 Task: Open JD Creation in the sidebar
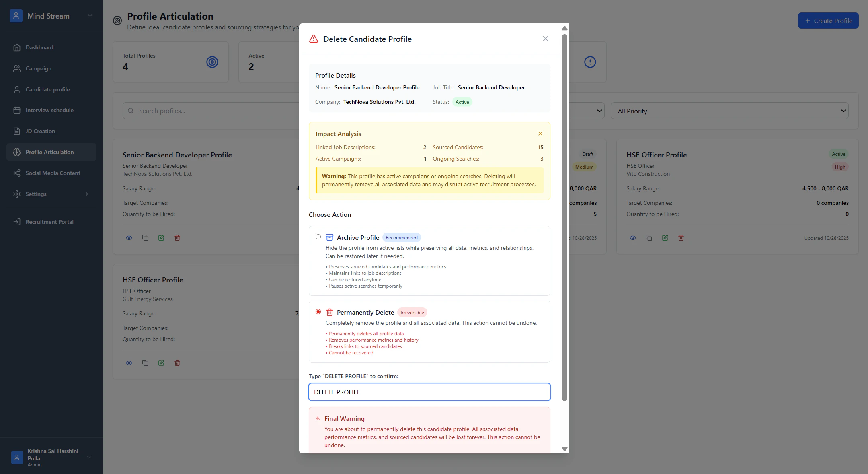[x=40, y=131]
